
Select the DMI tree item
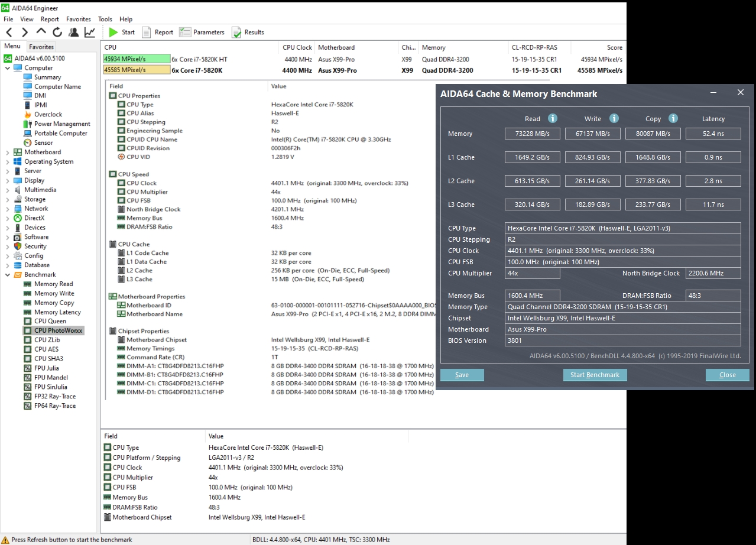[x=40, y=95]
